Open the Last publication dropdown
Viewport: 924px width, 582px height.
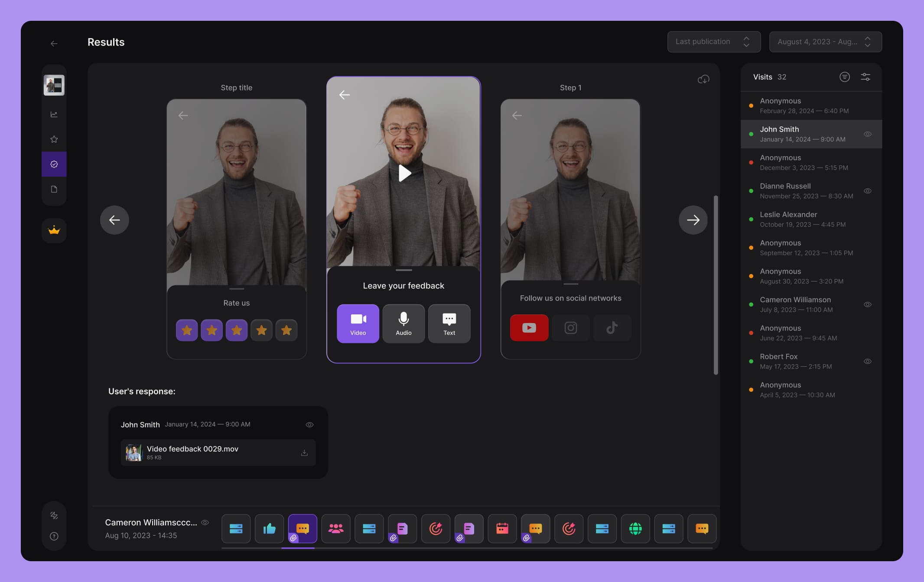tap(713, 42)
